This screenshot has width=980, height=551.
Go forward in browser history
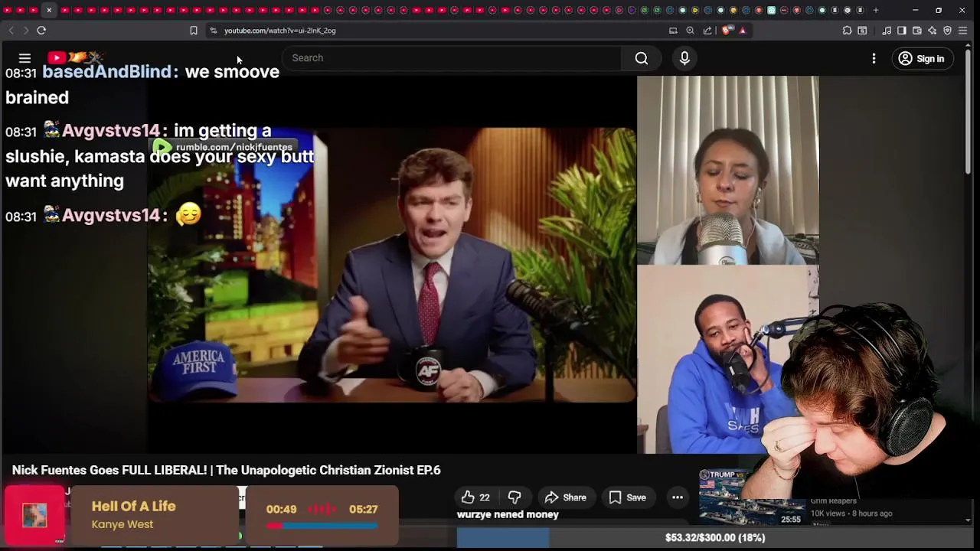pos(25,31)
